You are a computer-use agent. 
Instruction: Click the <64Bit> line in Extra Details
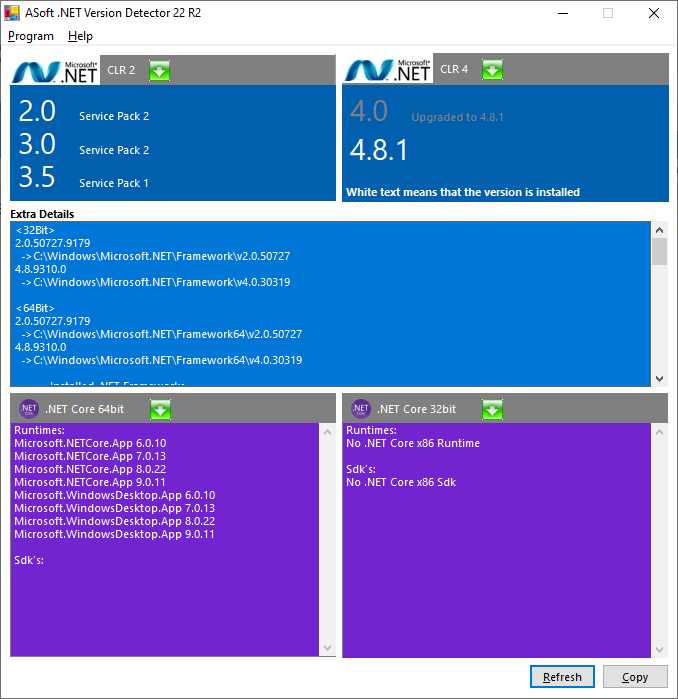click(35, 308)
